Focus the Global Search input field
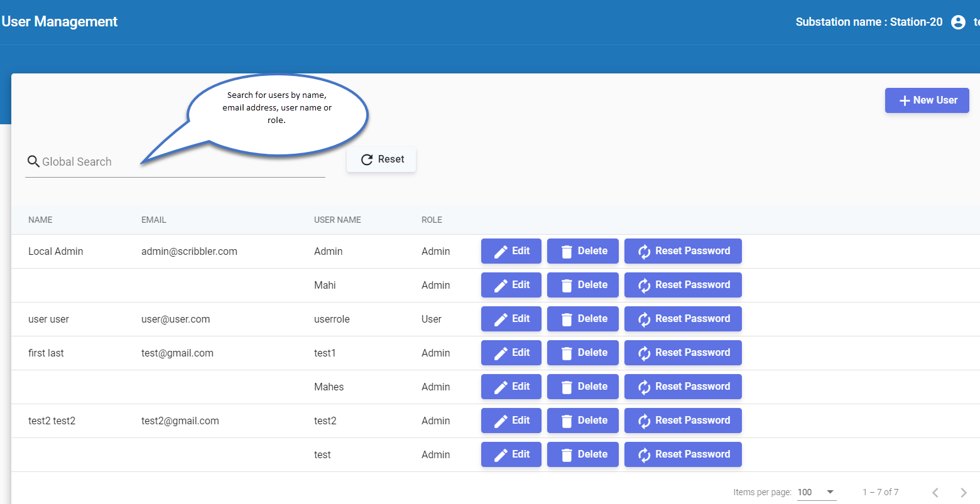Viewport: 980px width, 504px height. (176, 162)
